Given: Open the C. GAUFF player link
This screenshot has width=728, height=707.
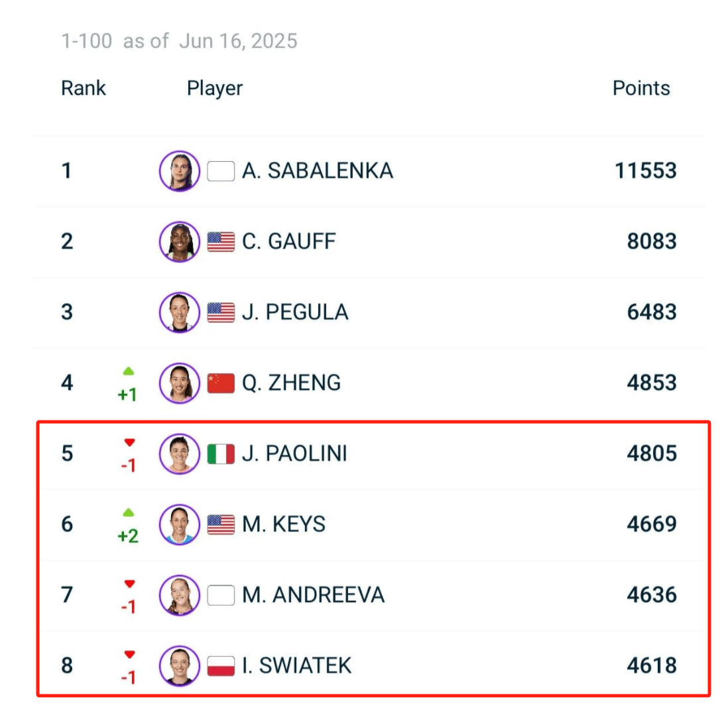Looking at the screenshot, I should point(288,241).
